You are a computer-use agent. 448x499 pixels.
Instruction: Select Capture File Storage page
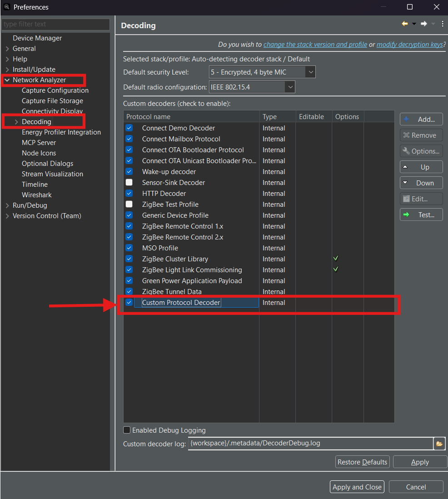[53, 101]
